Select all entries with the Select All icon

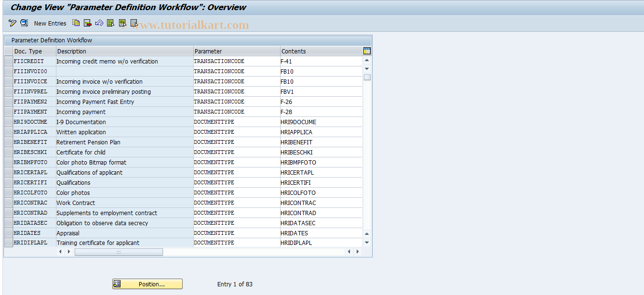click(x=110, y=23)
